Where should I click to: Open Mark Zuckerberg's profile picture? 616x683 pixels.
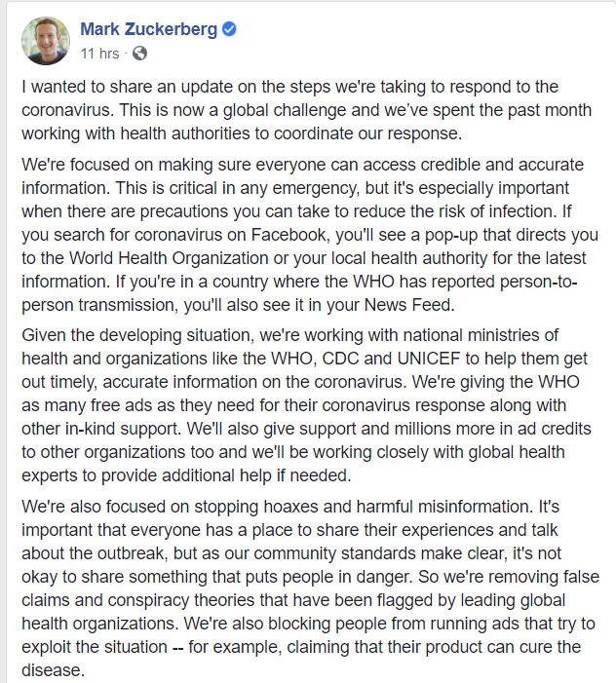point(46,41)
